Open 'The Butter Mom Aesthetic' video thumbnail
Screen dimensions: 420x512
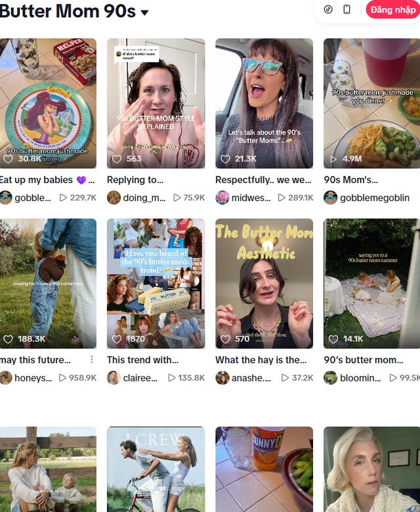pos(264,282)
